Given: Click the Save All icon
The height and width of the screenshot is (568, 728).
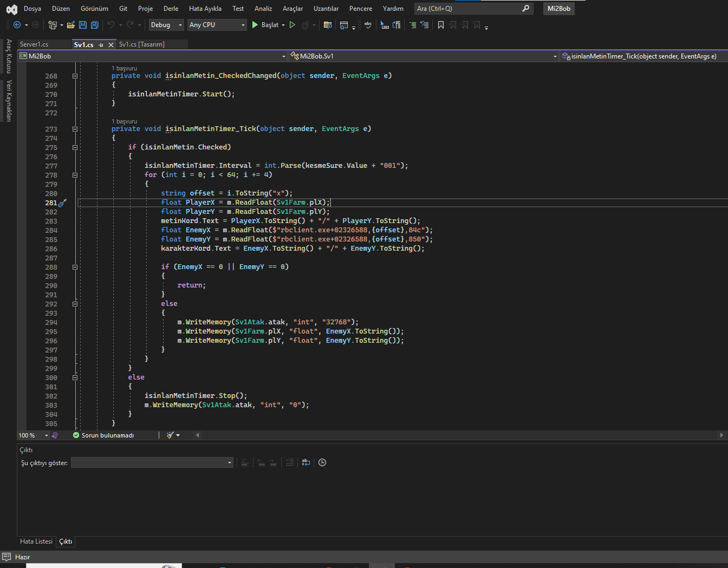Looking at the screenshot, I should click(x=95, y=25).
